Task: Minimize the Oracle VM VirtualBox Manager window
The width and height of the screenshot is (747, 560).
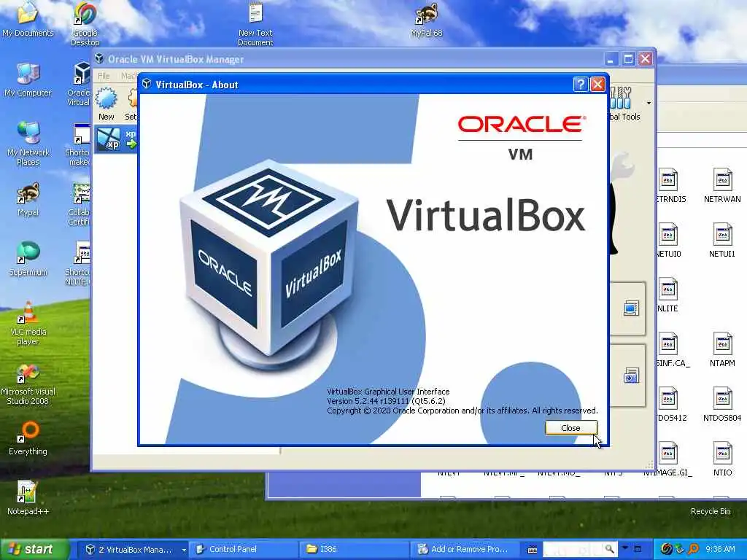Action: 611,59
